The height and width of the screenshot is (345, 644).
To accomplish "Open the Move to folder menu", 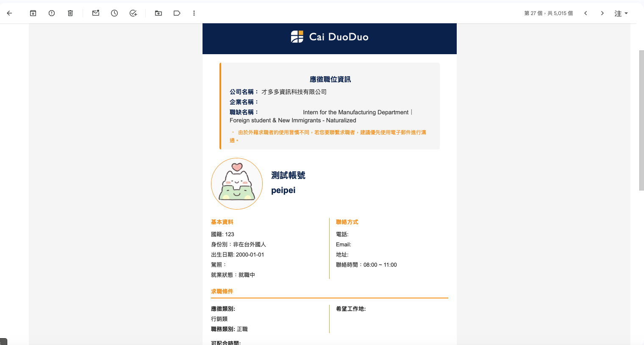I will (x=158, y=13).
